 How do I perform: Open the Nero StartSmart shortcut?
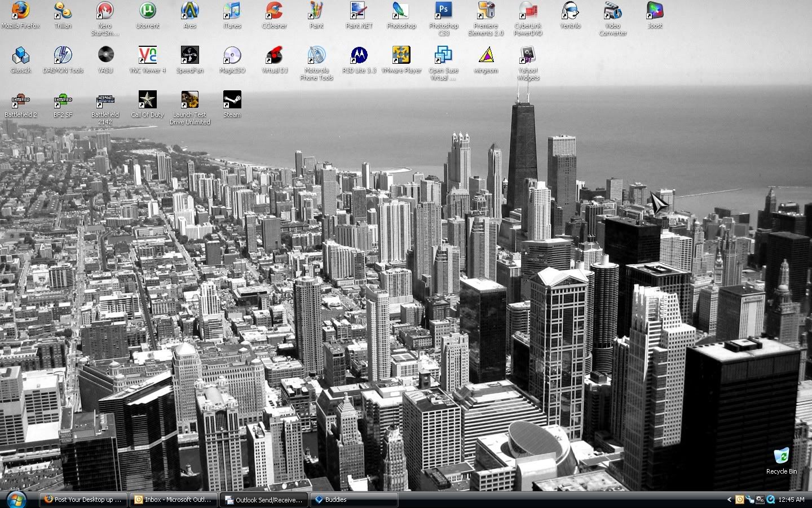[x=105, y=19]
